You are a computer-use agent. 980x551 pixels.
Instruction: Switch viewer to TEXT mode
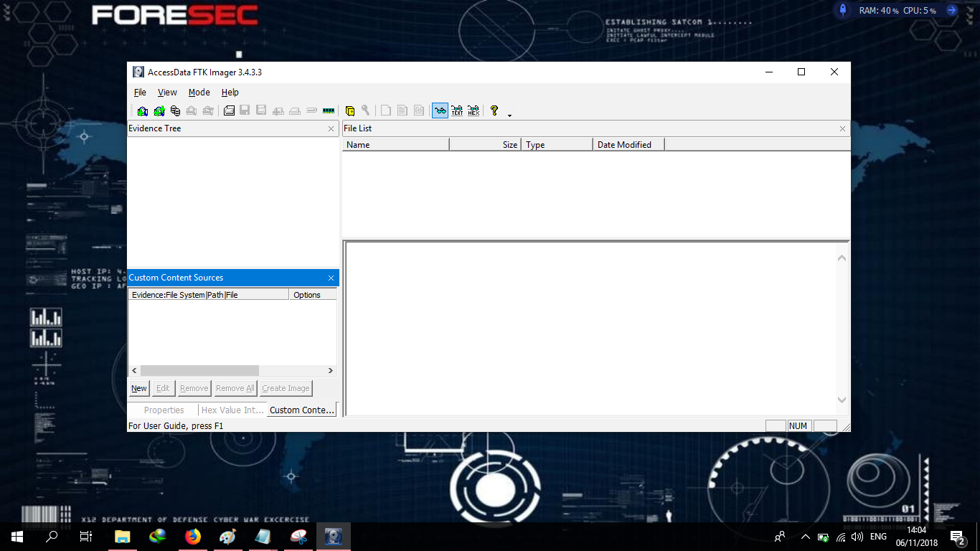(457, 110)
